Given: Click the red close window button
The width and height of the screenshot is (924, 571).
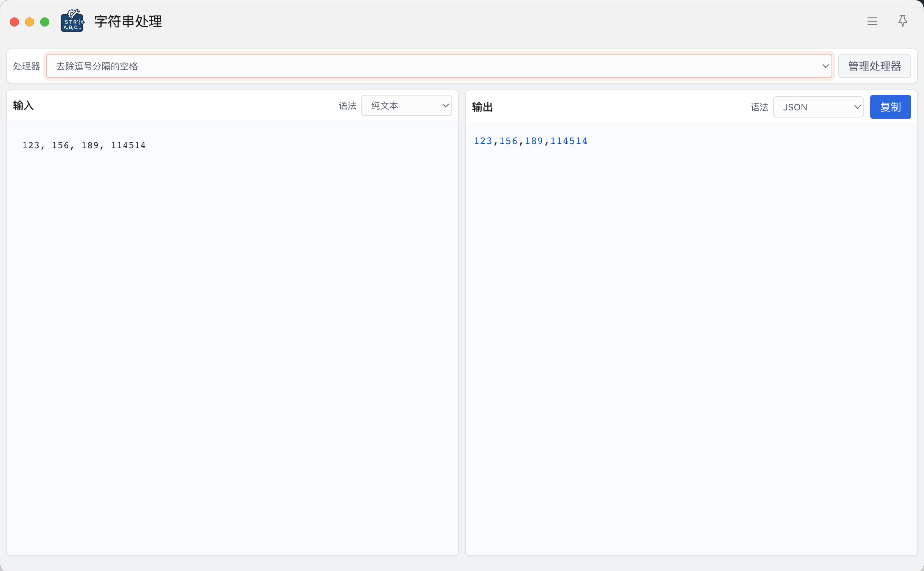Looking at the screenshot, I should pos(14,22).
